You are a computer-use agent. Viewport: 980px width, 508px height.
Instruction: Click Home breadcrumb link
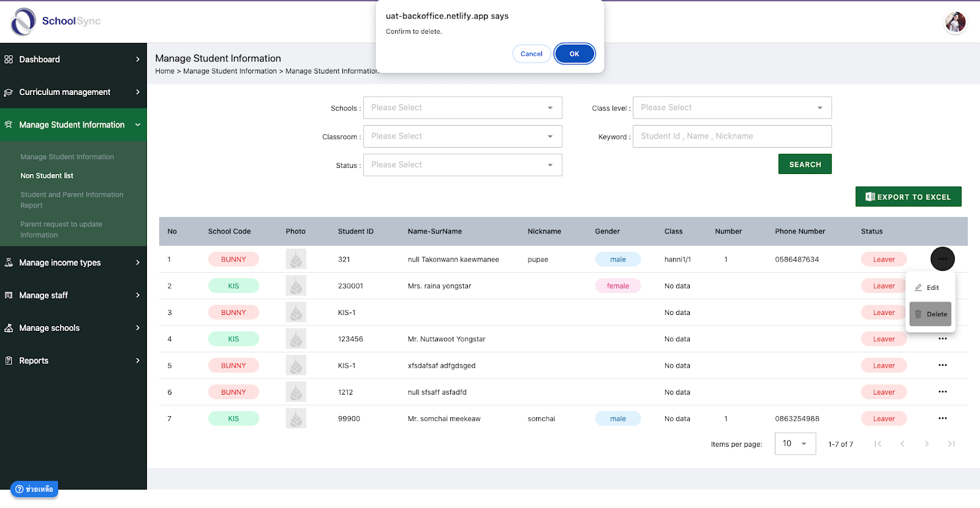click(165, 71)
